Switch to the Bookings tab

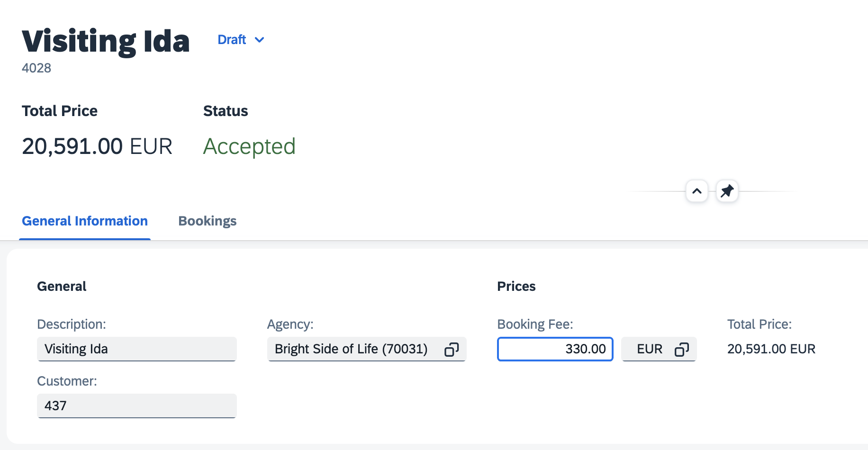(208, 221)
